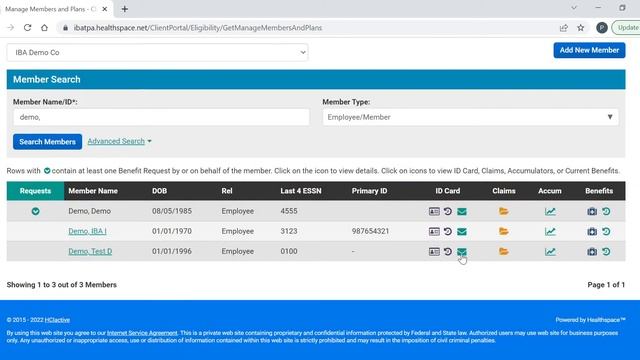Screen dimensions: 640x360
Task: View accumulators chart for Demo, Test D
Action: point(550,251)
